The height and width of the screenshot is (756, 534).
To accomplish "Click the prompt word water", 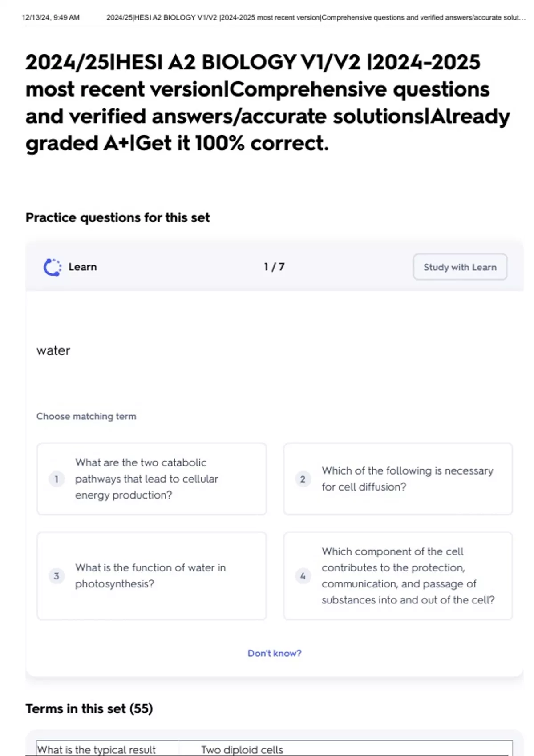I will point(53,350).
